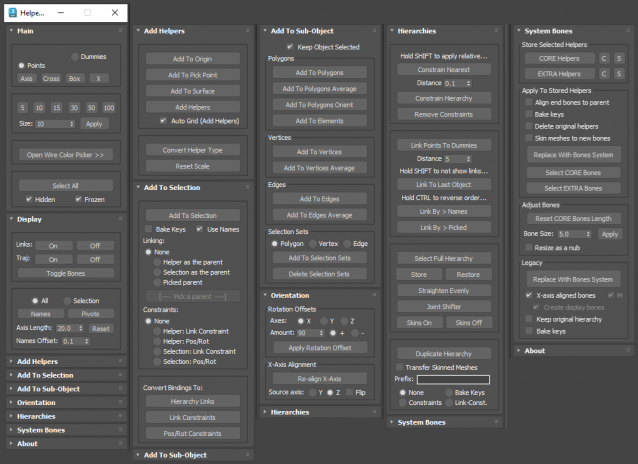Click Toggle Bones button
This screenshot has height=464, width=638.
click(66, 273)
